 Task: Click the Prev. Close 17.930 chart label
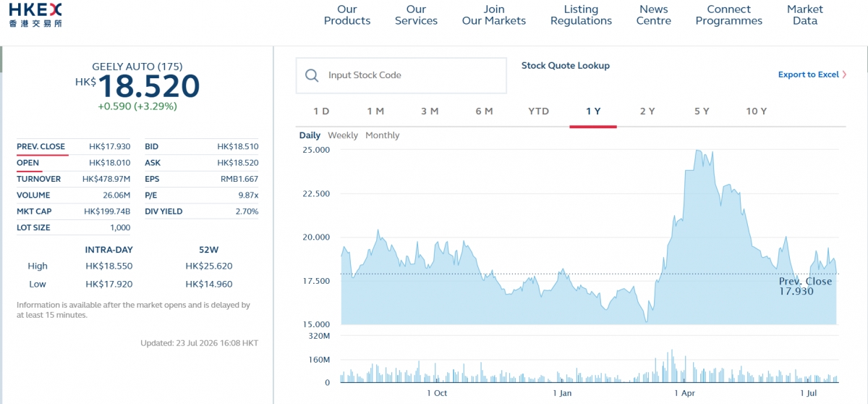tap(805, 286)
